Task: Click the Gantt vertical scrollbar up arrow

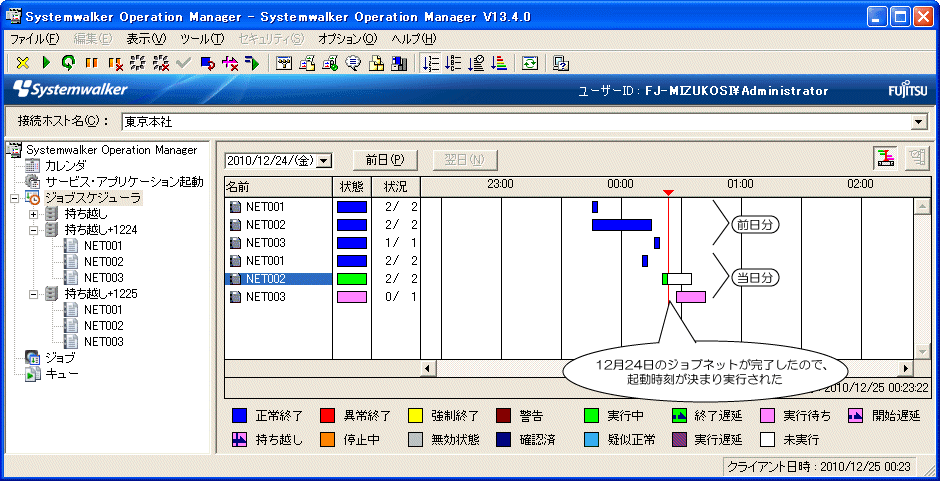Action: [923, 207]
